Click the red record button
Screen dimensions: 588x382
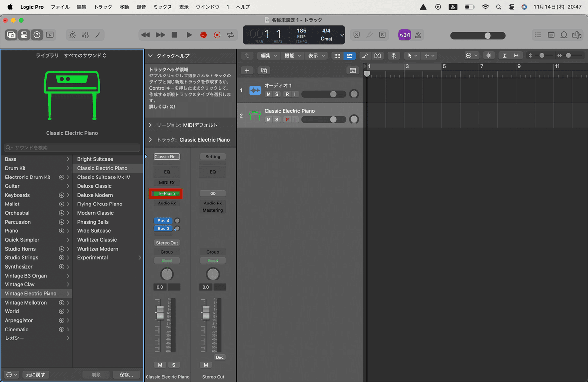point(203,35)
